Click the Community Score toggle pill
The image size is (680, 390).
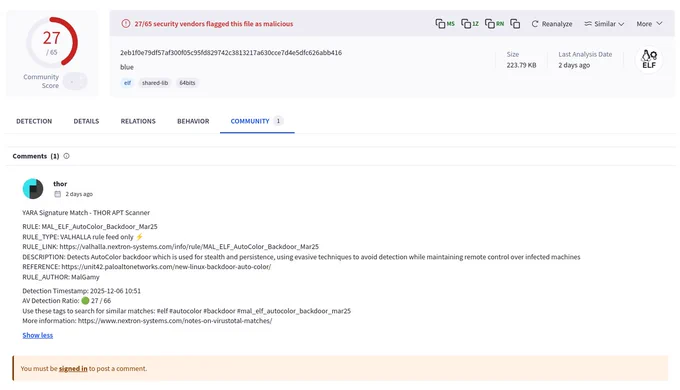[x=75, y=81]
